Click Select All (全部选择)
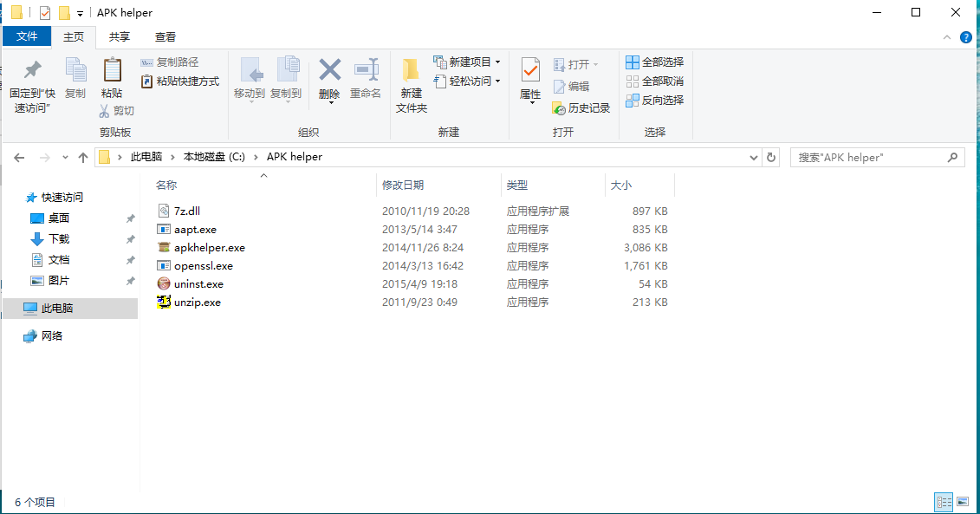 pyautogui.click(x=655, y=62)
